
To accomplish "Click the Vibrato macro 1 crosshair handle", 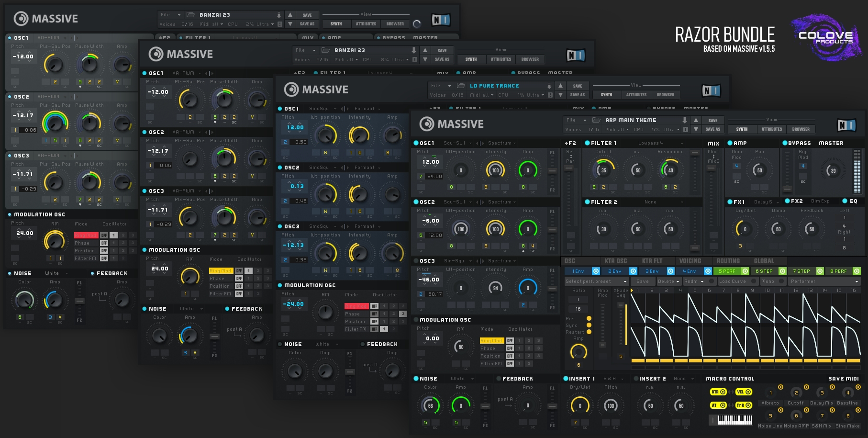I will point(780,387).
